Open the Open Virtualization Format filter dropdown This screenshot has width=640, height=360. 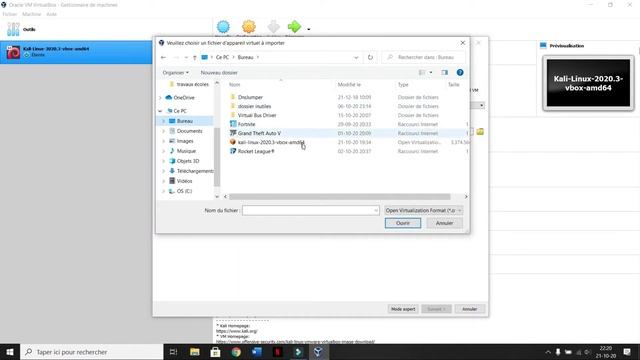click(423, 211)
